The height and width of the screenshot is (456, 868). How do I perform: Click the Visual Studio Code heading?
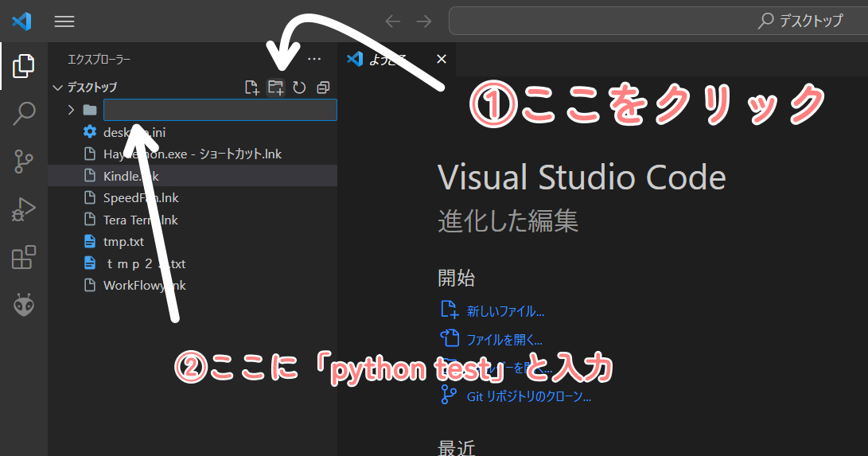582,177
